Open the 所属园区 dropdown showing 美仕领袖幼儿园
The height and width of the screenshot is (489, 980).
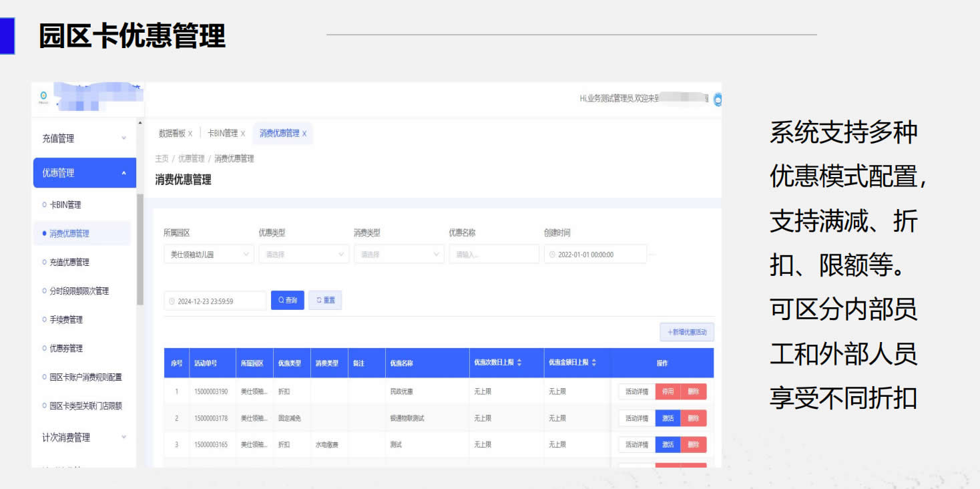(x=208, y=255)
